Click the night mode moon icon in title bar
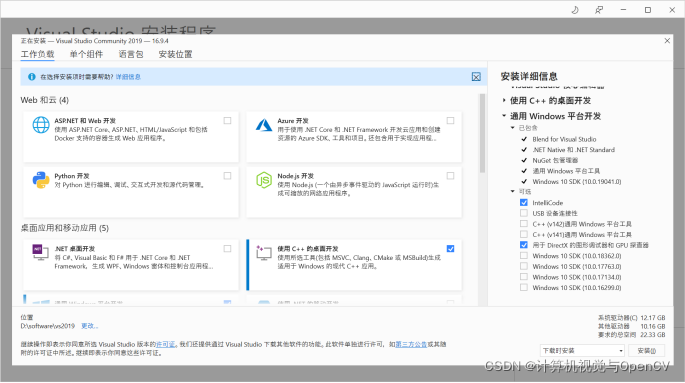The width and height of the screenshot is (685, 383). 575,10
